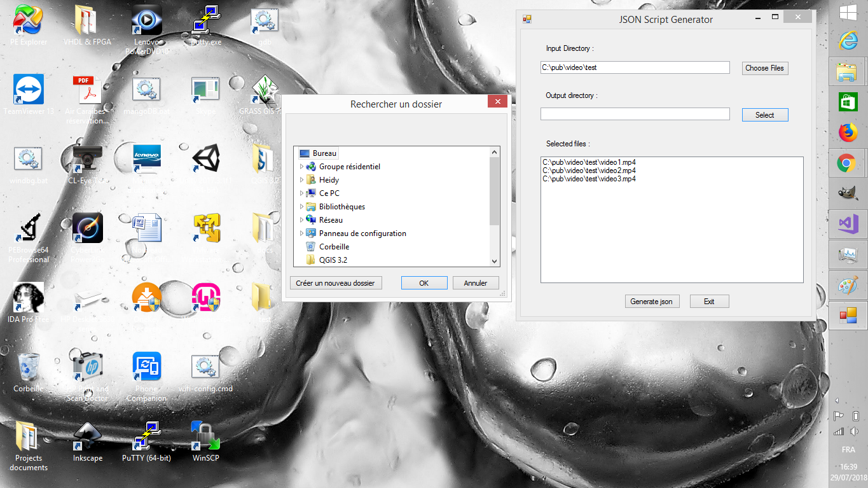This screenshot has width=868, height=488.
Task: Select the IDA Pro Free desktop icon
Action: coord(29,302)
